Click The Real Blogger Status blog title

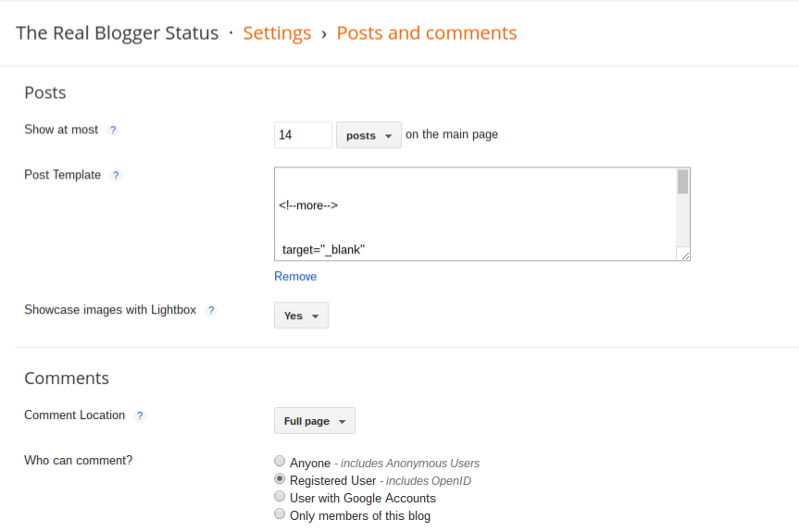pos(118,33)
